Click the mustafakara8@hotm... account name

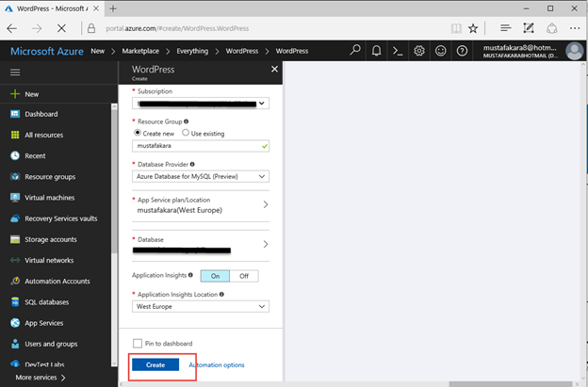[x=520, y=48]
